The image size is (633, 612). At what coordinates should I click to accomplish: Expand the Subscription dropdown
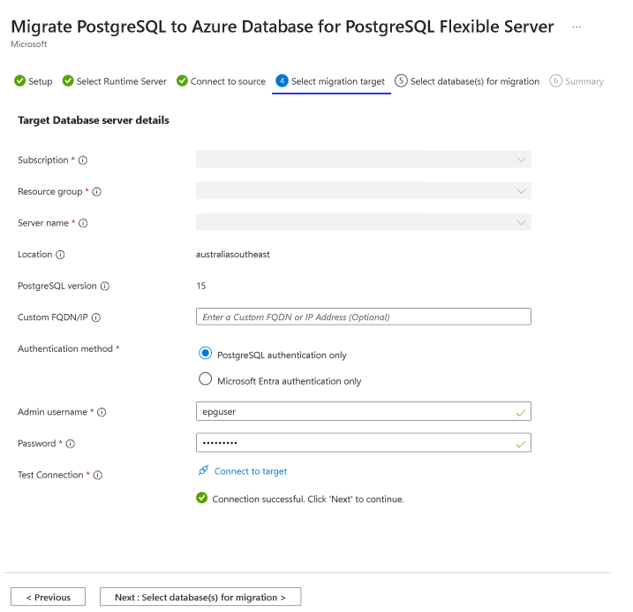[363, 160]
